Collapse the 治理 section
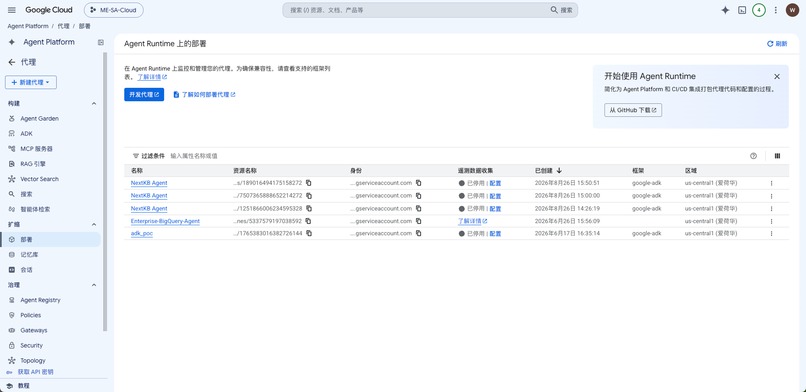Image resolution: width=806 pixels, height=392 pixels. tap(94, 285)
